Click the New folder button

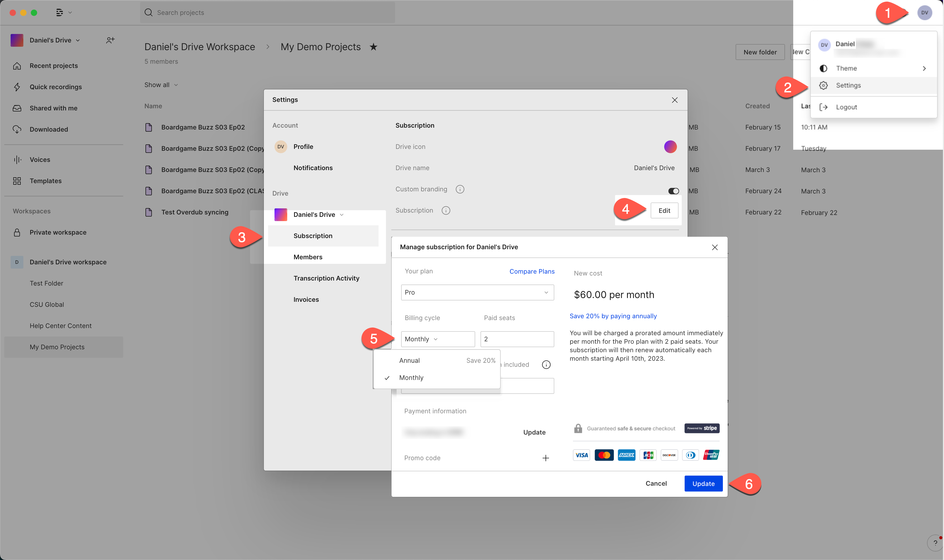[x=760, y=52]
